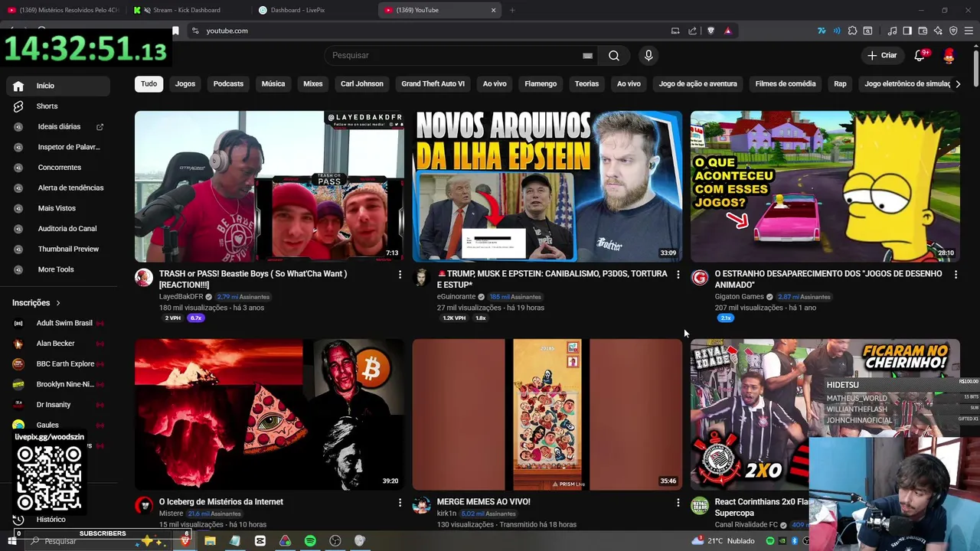Open NVIDIA icon in system tray
Screen dimensions: 980x551
pos(782,541)
